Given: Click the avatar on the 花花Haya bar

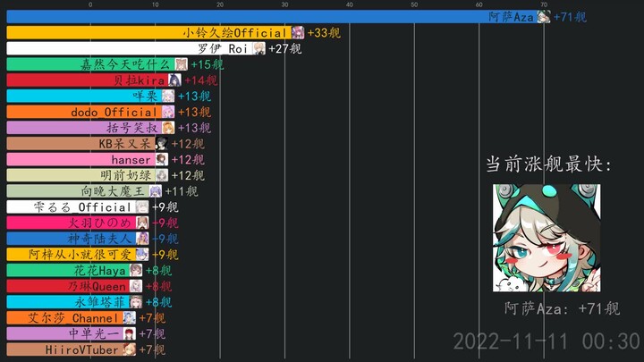Looking at the screenshot, I should 136,271.
